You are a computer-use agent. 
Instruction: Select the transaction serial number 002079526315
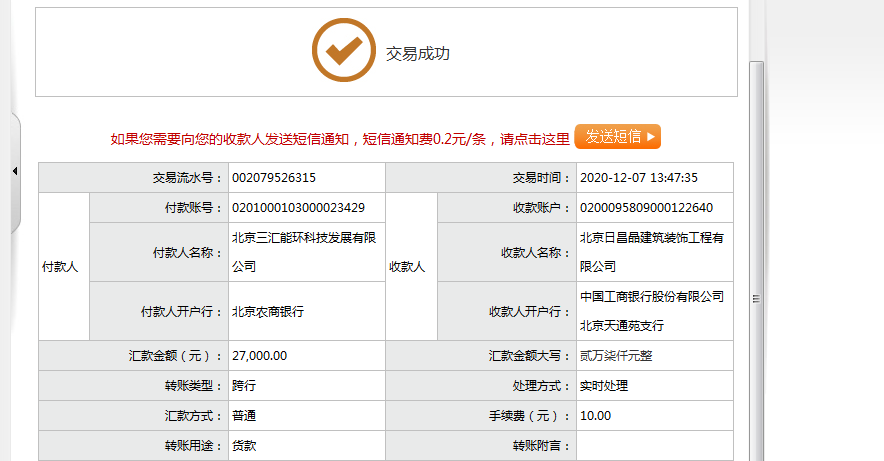coord(273,178)
